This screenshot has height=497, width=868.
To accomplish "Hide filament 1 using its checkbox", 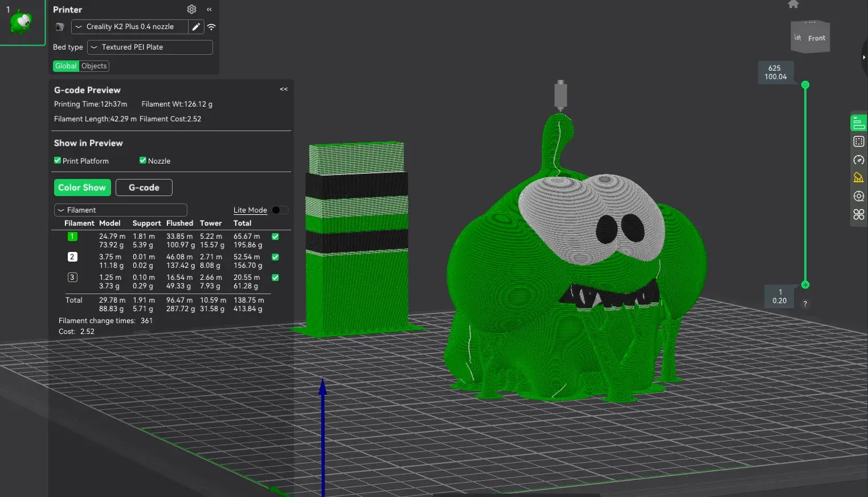I will point(275,237).
